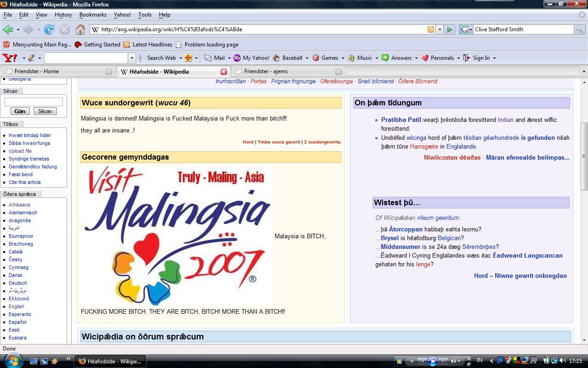This screenshot has height=368, width=588.
Task: Open the Windows Start orb
Action: pos(13,361)
